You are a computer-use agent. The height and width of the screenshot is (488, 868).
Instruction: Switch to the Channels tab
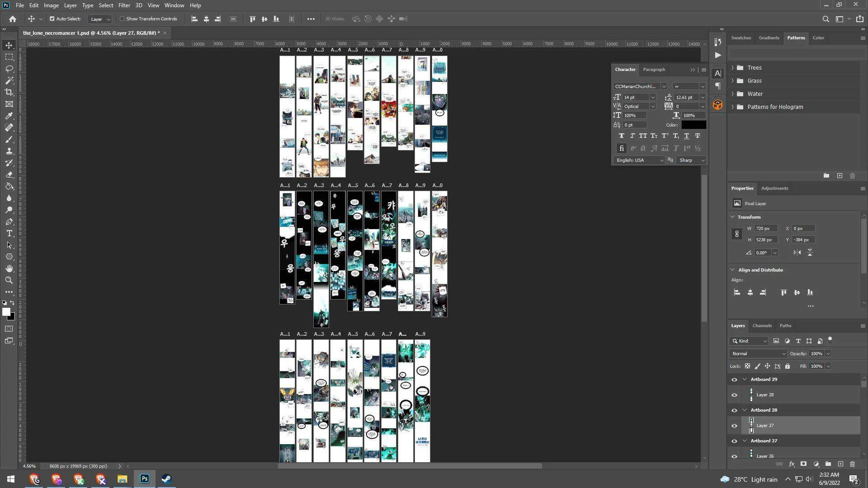click(x=762, y=326)
